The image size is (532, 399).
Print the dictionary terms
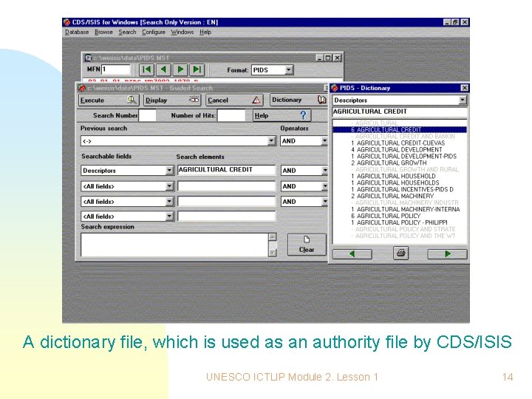(400, 253)
